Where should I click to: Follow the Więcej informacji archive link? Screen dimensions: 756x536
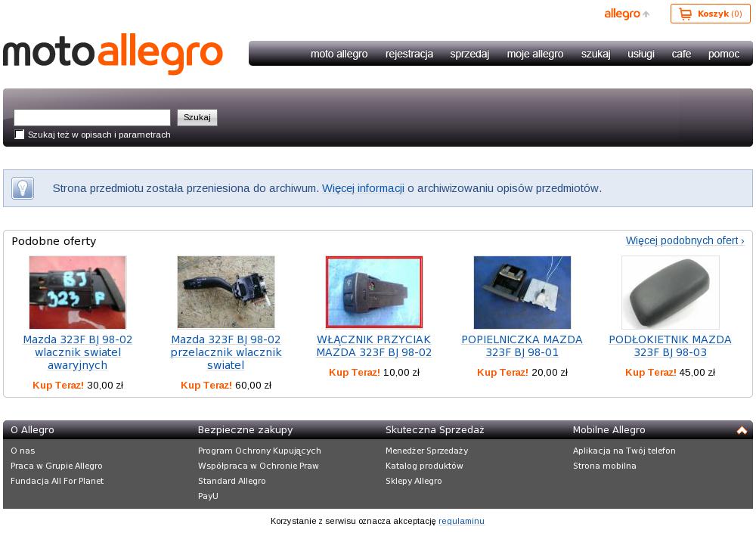click(363, 188)
